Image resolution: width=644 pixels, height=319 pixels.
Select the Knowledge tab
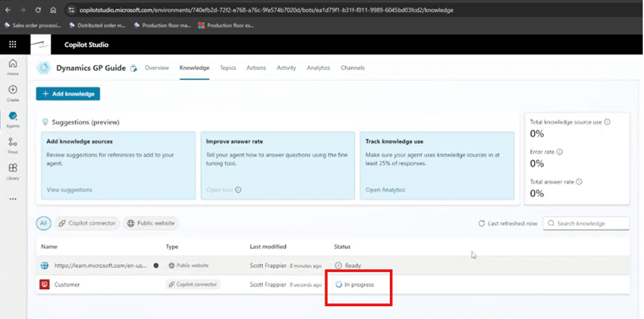pyautogui.click(x=194, y=68)
